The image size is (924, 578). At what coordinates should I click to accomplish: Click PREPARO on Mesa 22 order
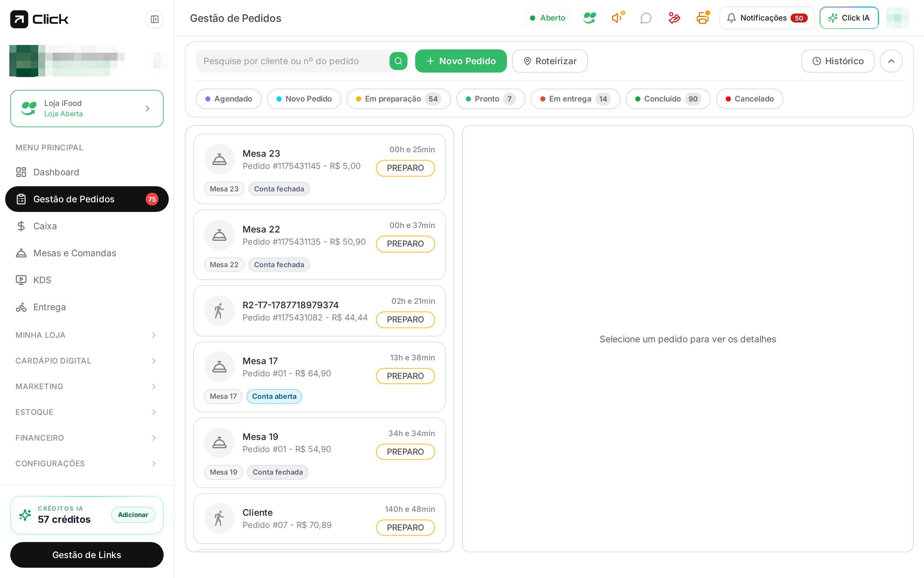coord(405,244)
